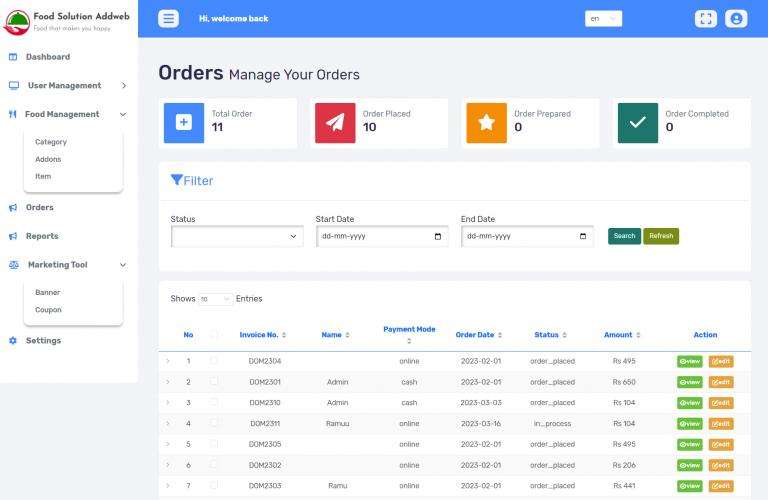
Task: Click the red Order Placed paper-plane icon
Action: click(335, 123)
